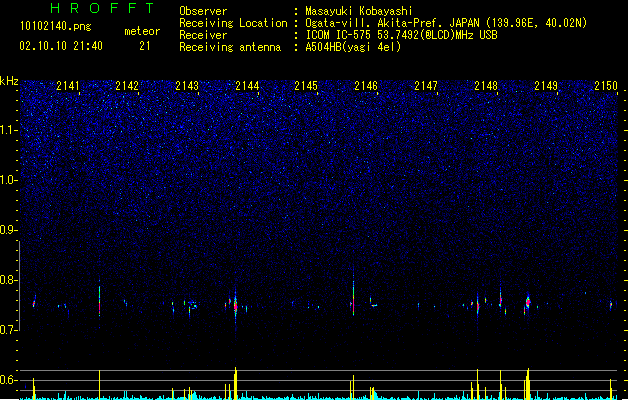The height and width of the screenshot is (400, 629).
Task: Click the A504HB(yagi 4el) antenna value
Action: click(353, 47)
